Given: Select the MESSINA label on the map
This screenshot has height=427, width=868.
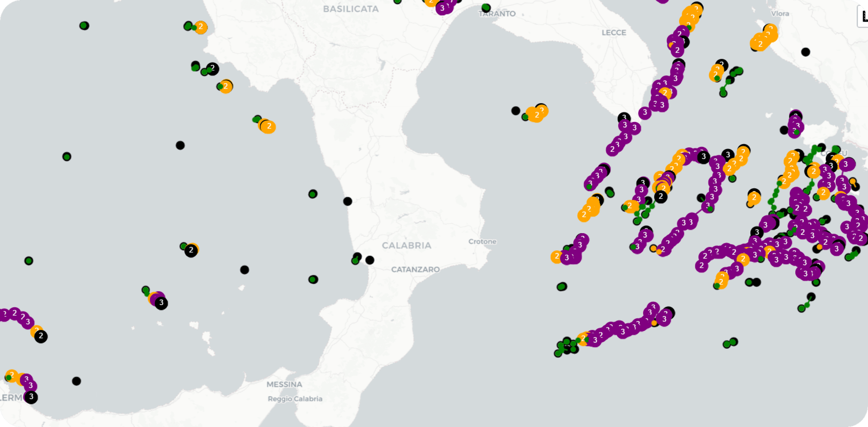Looking at the screenshot, I should coord(284,384).
